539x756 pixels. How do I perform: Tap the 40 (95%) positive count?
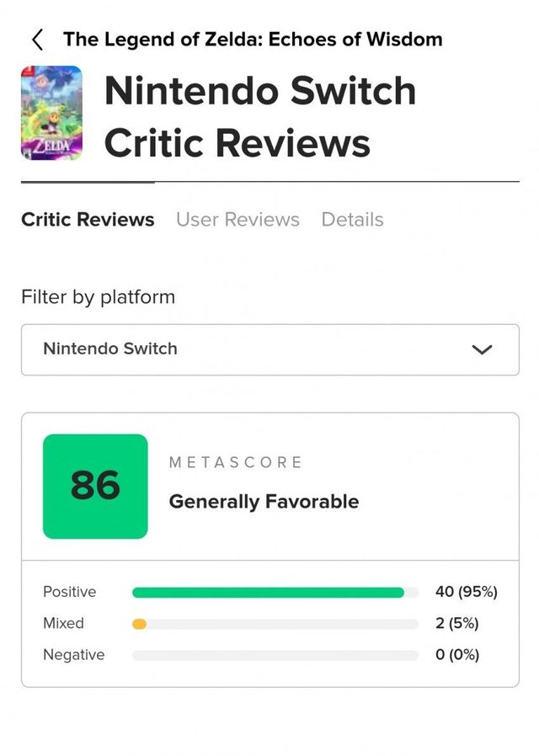466,592
